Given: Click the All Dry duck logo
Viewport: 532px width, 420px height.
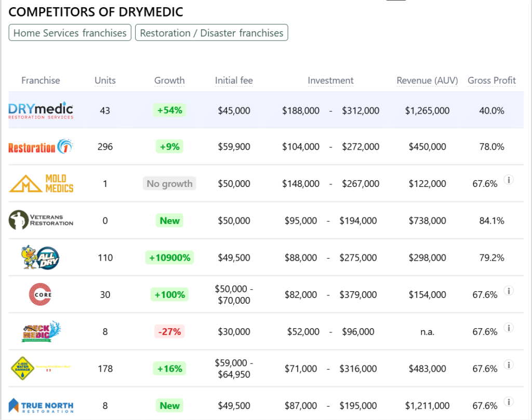Looking at the screenshot, I should pos(41,258).
